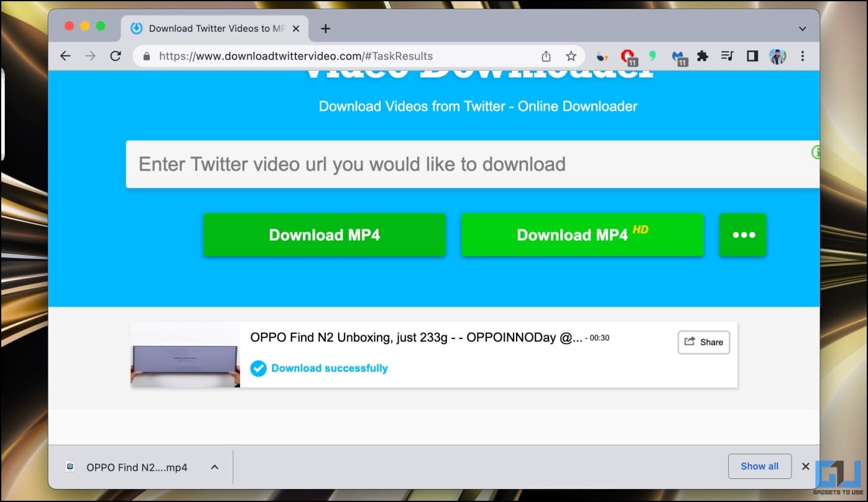Reload the downloadtwittervideo page
This screenshot has width=868, height=502.
(115, 56)
